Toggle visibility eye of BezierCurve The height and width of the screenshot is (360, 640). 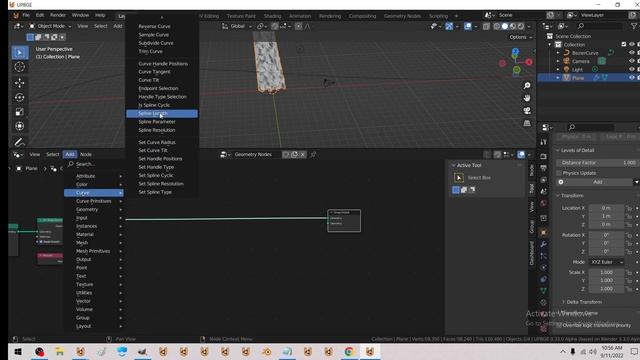pyautogui.click(x=632, y=53)
